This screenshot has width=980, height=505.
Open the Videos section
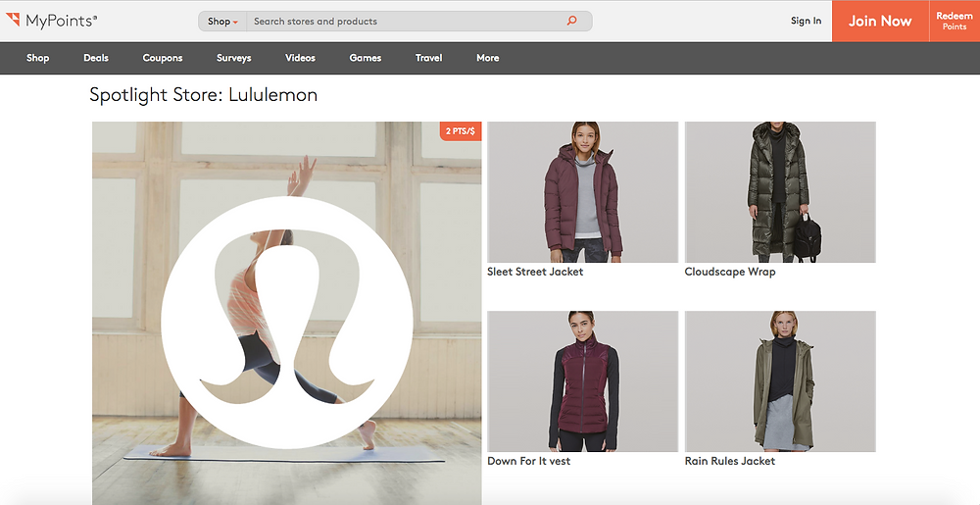(300, 58)
